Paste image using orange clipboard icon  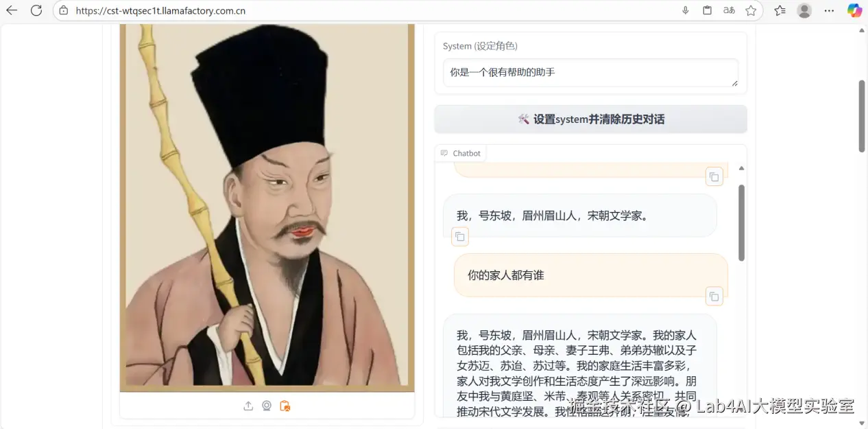285,406
